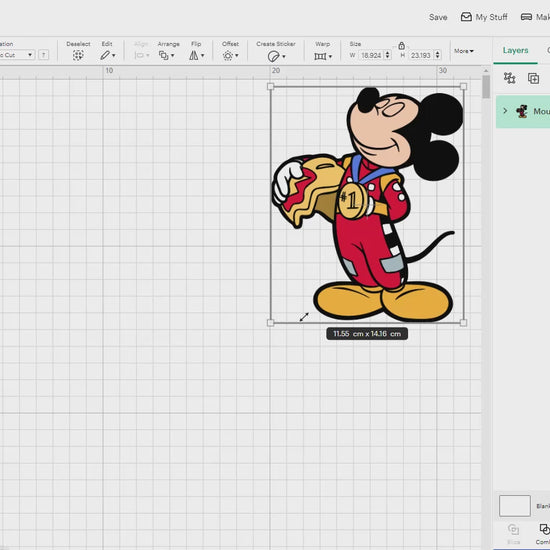Select the Edit pencil icon
The height and width of the screenshot is (550, 550).
click(x=105, y=55)
